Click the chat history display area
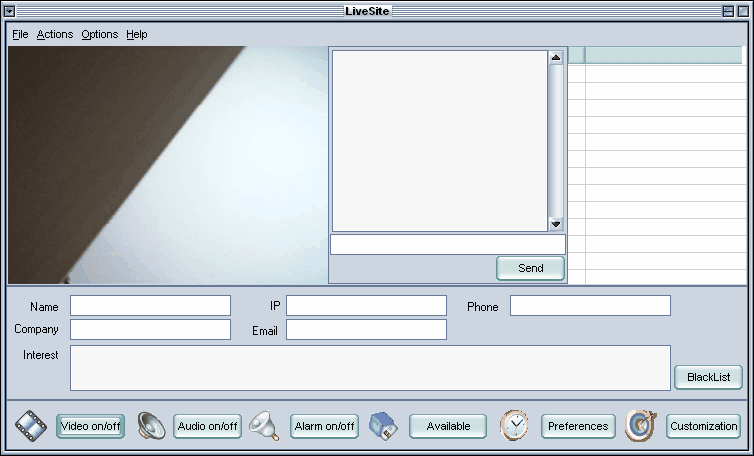This screenshot has height=456, width=754. pos(440,141)
